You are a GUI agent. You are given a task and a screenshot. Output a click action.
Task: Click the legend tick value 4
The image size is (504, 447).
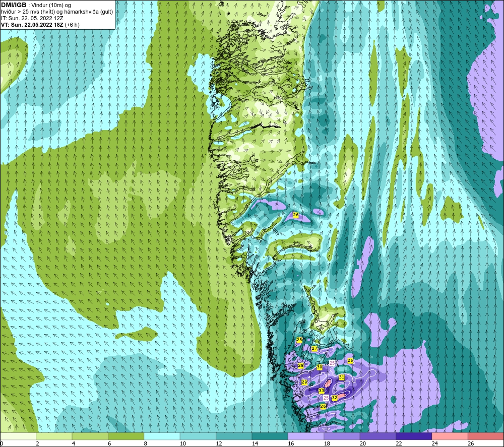click(74, 443)
